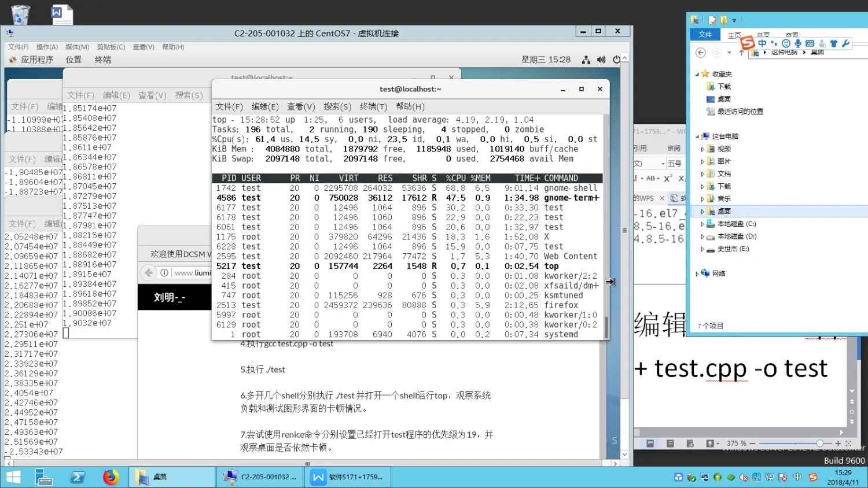Open the Sogou input method logo
The image size is (868, 488).
[748, 42]
